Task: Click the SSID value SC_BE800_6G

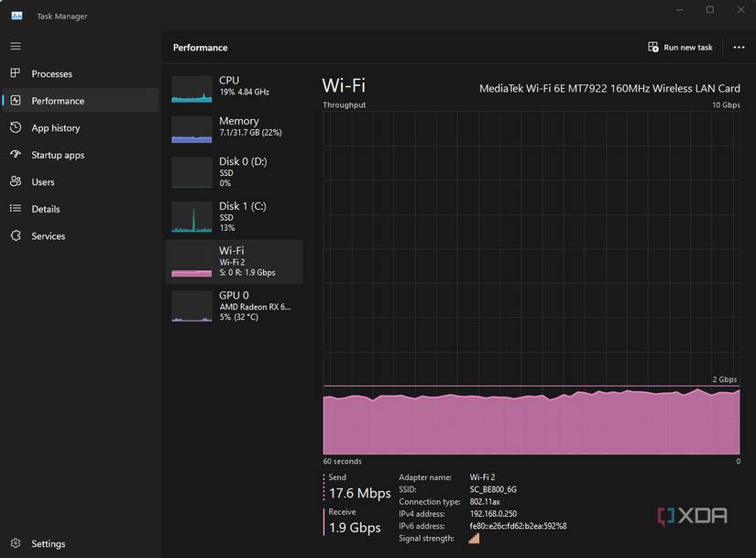Action: coord(493,489)
